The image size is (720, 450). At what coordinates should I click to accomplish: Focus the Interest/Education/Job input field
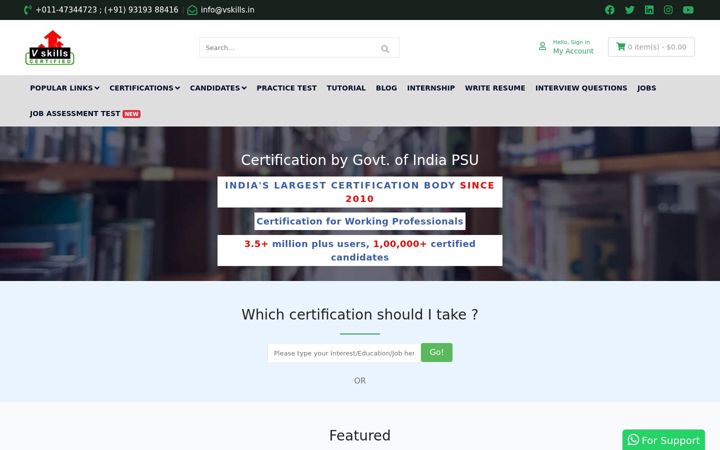coord(344,353)
